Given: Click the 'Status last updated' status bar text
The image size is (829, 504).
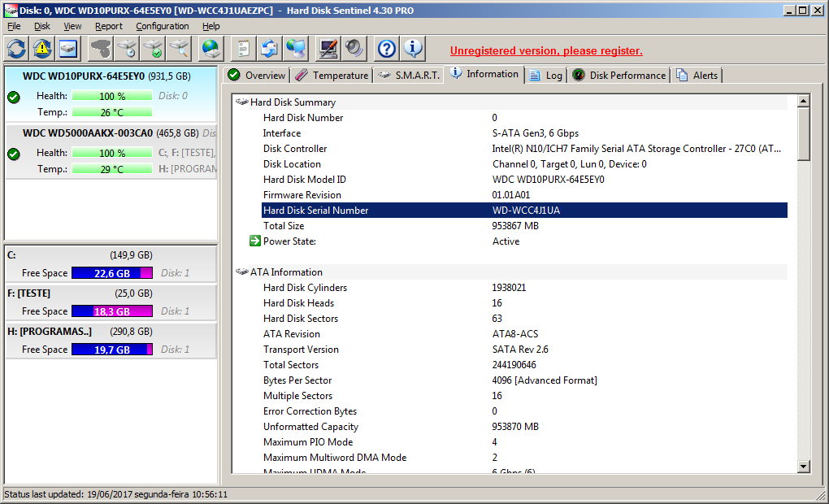Looking at the screenshot, I should click(115, 494).
